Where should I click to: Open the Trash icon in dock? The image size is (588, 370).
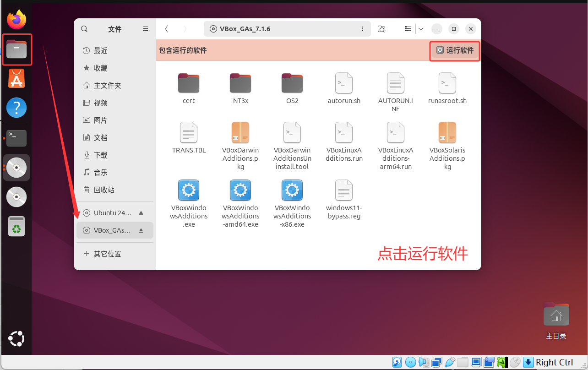pos(16,226)
